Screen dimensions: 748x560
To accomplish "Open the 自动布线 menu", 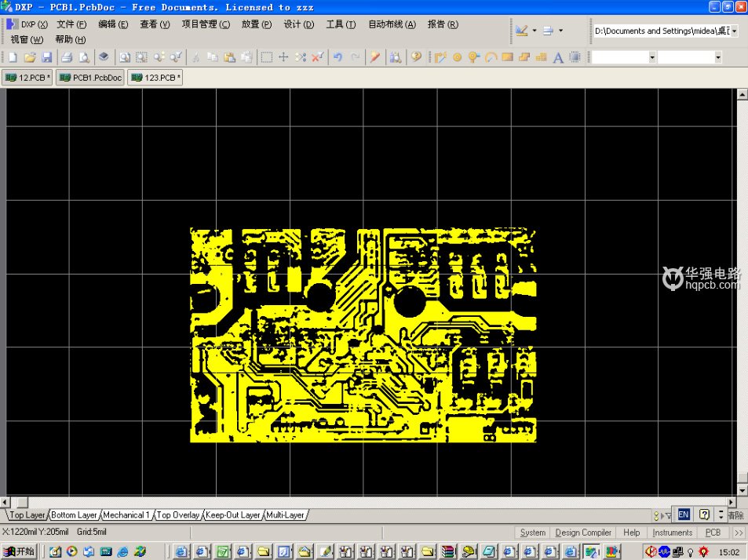I will point(390,24).
